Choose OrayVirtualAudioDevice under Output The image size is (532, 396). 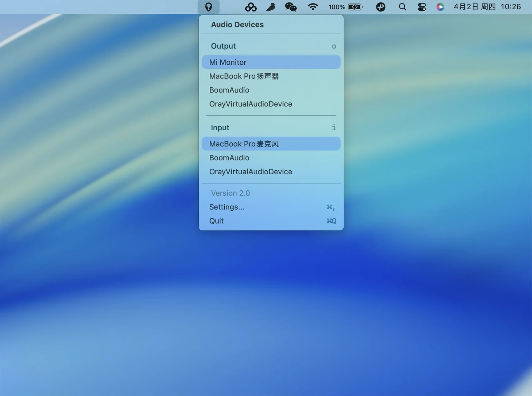tap(271, 104)
